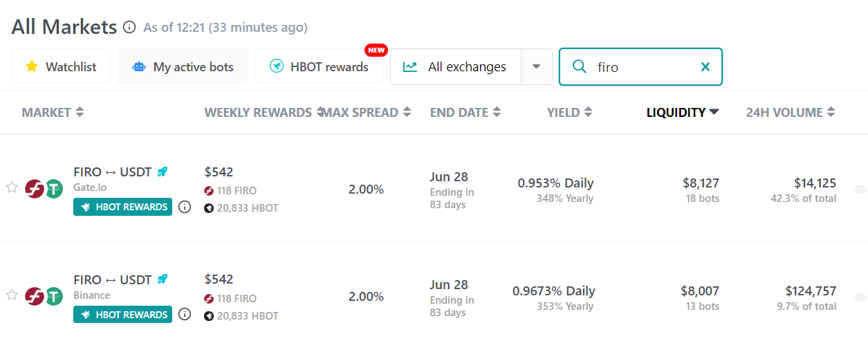Click the bot icon at Gate.io row end
Viewport: 868px width, 341px height.
pyautogui.click(x=860, y=188)
